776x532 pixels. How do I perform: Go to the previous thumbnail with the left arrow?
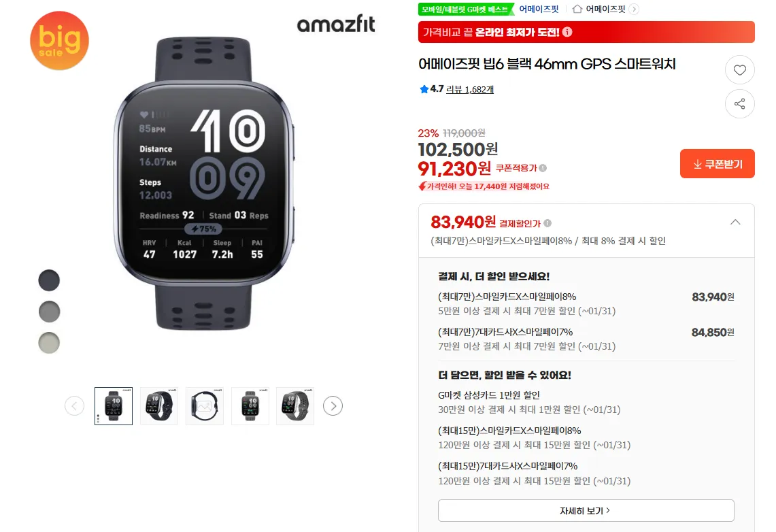74,406
